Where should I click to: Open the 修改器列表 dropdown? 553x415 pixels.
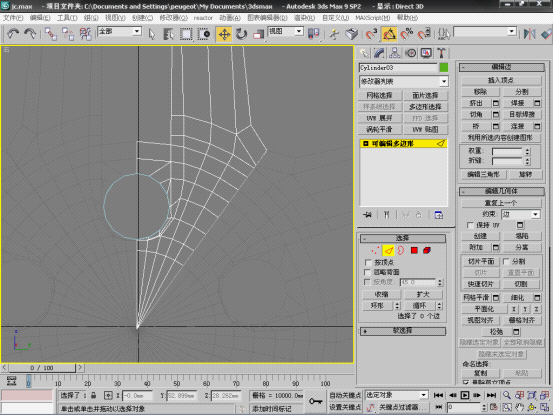coord(404,81)
